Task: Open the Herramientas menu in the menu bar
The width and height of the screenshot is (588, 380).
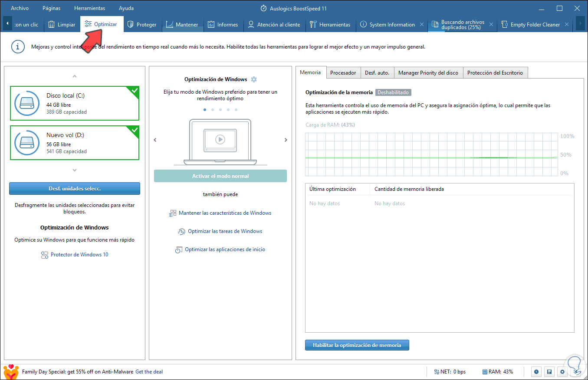Action: (89, 8)
